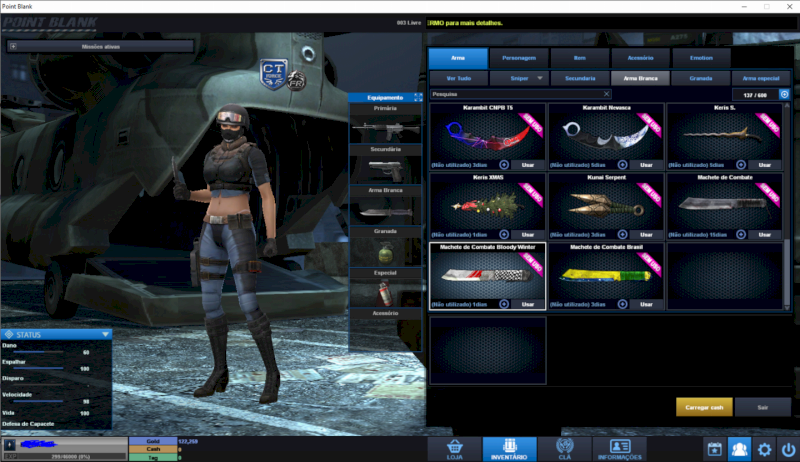Open the calendar events icon
Screen dimensions: 800x462
point(714,449)
